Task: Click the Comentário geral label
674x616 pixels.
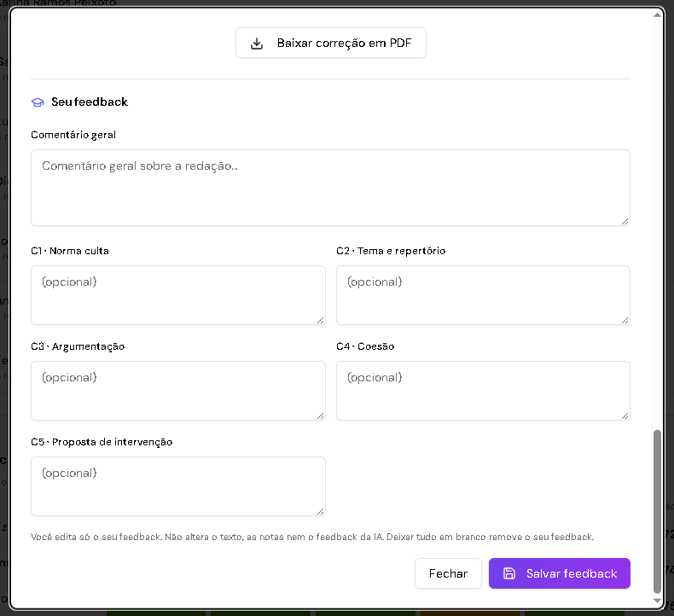Action: [73, 135]
